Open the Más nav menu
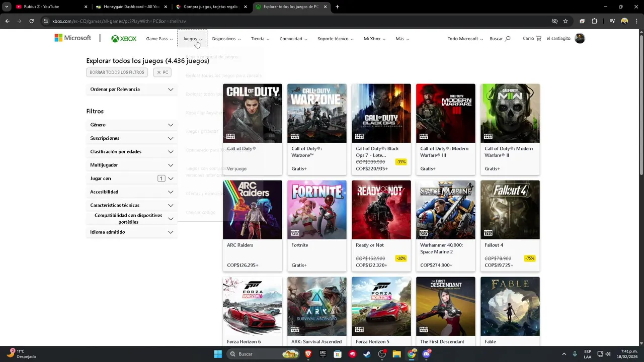This screenshot has height=362, width=644. coord(402,39)
